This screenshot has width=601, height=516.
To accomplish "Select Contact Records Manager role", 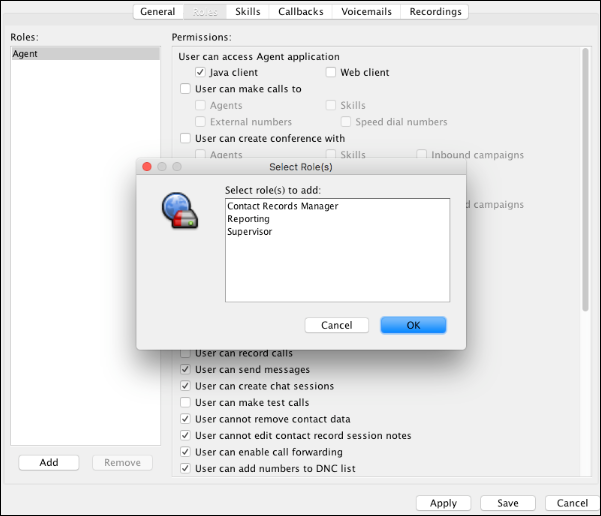I will (x=337, y=206).
